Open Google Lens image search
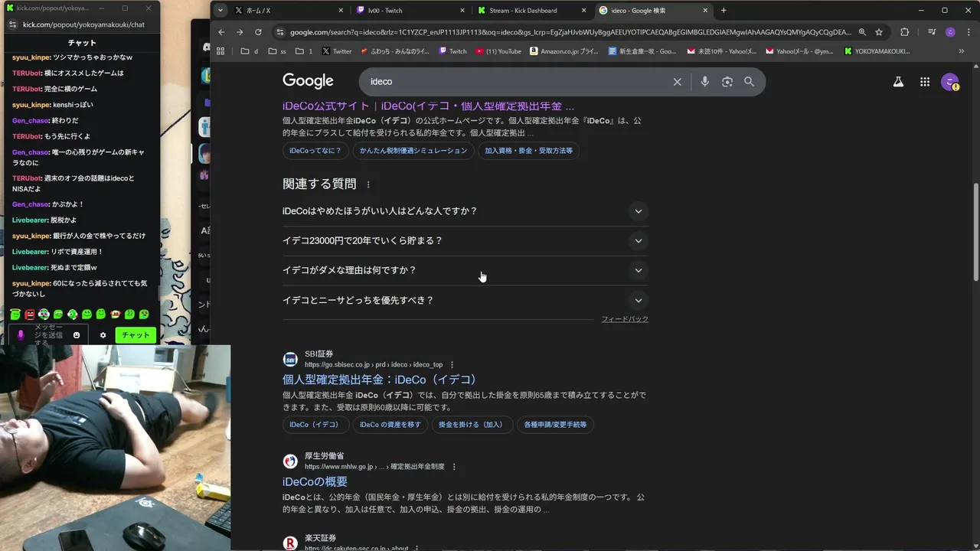Image resolution: width=980 pixels, height=551 pixels. coord(727,82)
